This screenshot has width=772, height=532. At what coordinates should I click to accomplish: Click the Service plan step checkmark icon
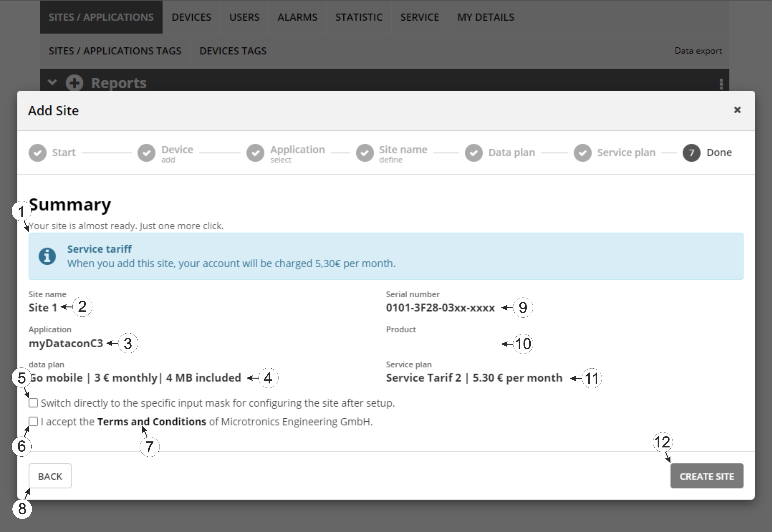click(583, 153)
